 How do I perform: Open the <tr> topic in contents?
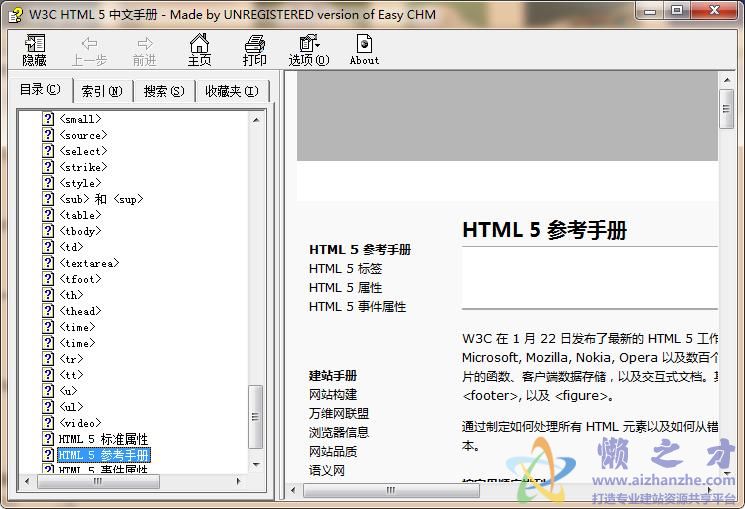coord(71,359)
